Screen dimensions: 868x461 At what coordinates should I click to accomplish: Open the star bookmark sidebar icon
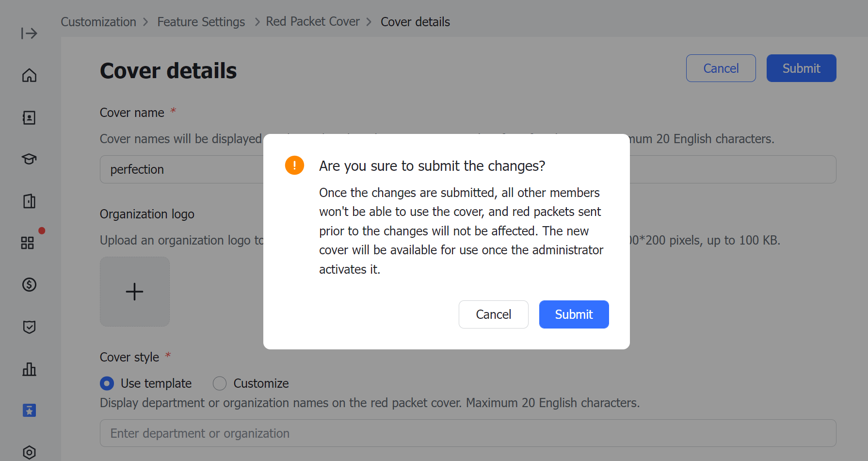click(x=29, y=411)
